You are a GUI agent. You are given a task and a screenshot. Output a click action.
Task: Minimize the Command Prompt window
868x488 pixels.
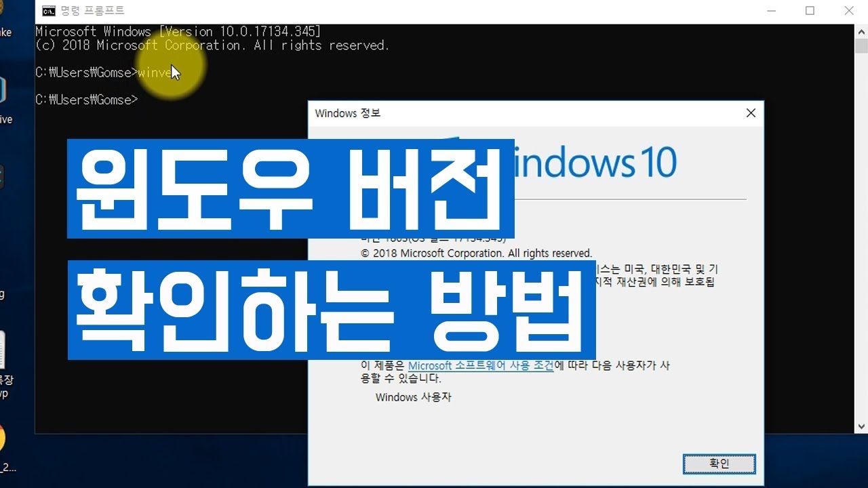(771, 11)
